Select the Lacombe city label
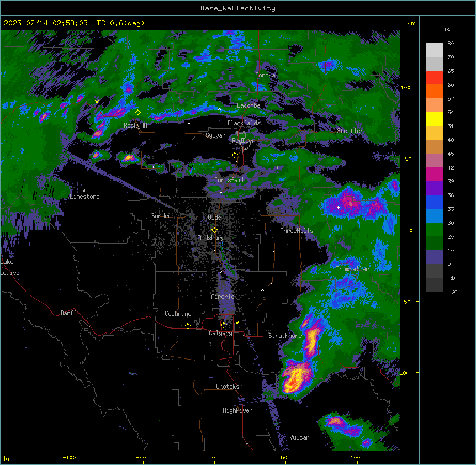The width and height of the screenshot is (476, 465). pyautogui.click(x=248, y=105)
